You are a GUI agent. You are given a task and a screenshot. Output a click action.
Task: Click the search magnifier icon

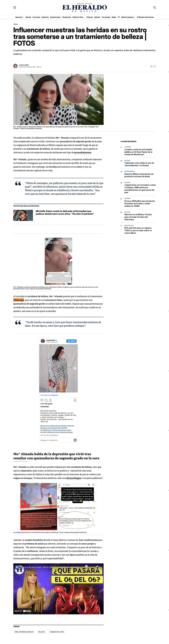point(155,8)
